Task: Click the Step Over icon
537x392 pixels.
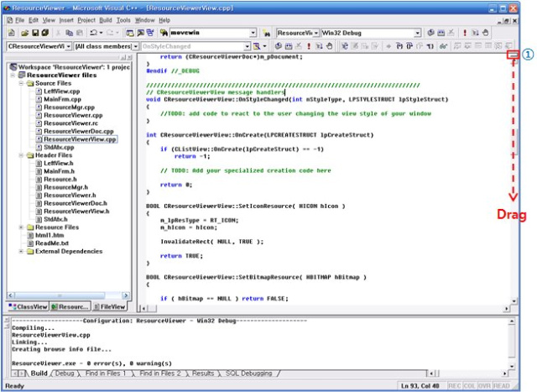Action: click(409, 46)
